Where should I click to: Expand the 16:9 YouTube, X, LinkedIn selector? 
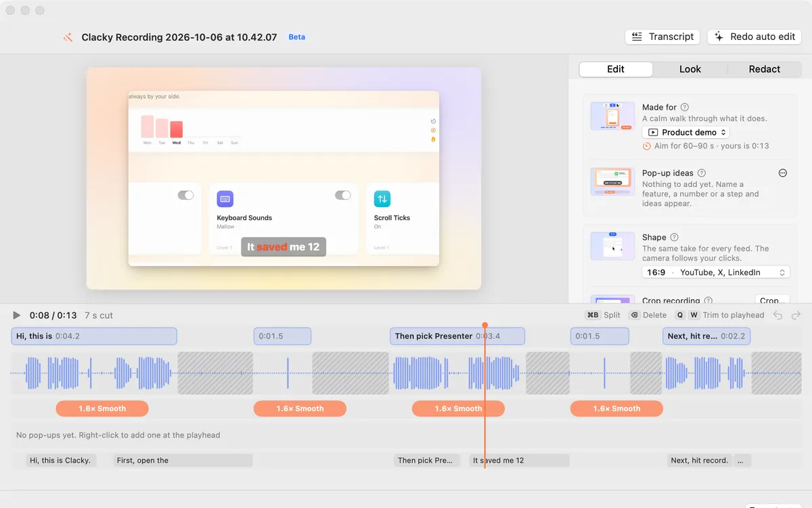pyautogui.click(x=716, y=272)
